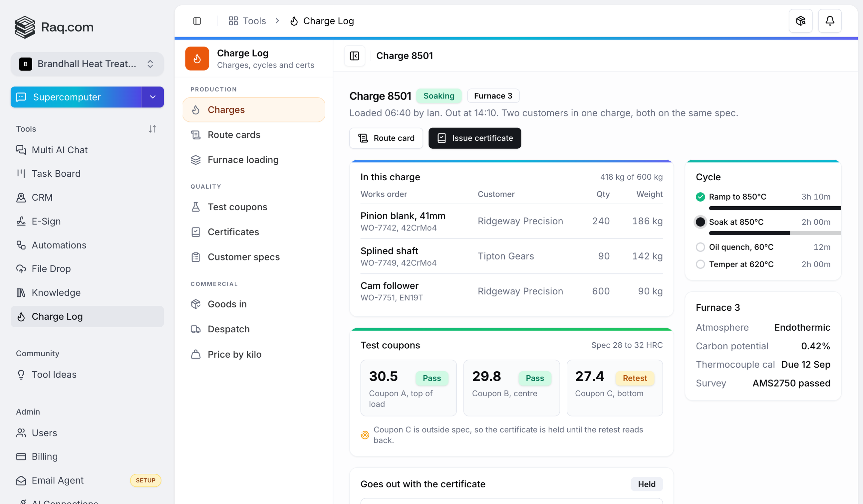
Task: Click the Furnace 3 tag
Action: [x=493, y=96]
